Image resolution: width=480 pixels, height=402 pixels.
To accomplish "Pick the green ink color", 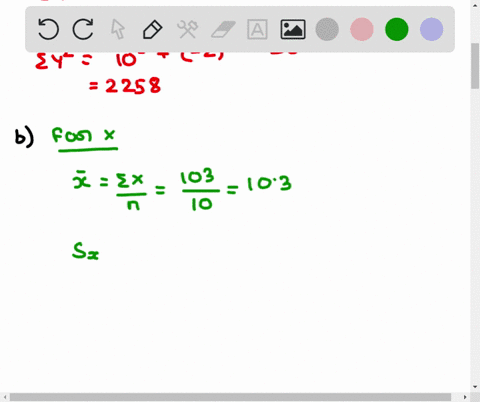I will (397, 29).
